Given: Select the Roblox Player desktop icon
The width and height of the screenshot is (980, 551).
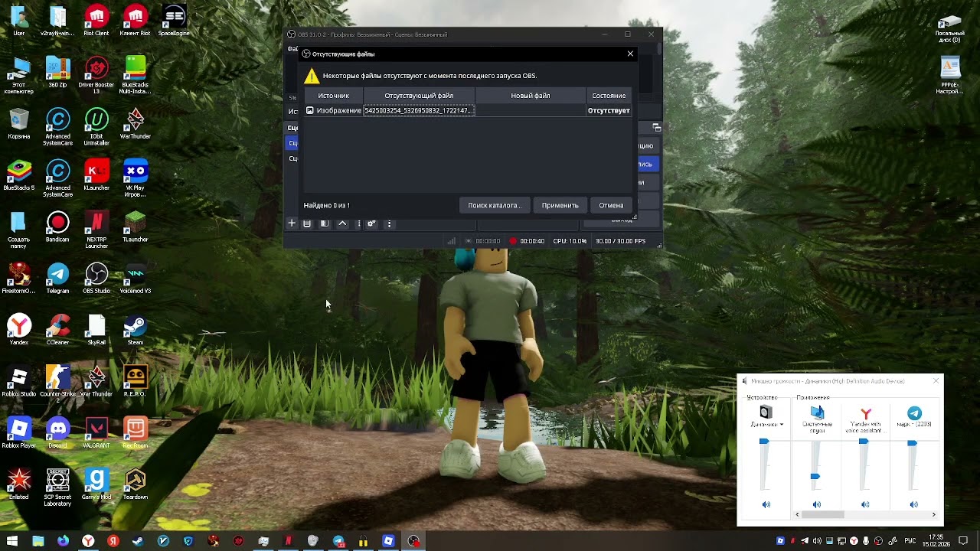Looking at the screenshot, I should point(18,433).
